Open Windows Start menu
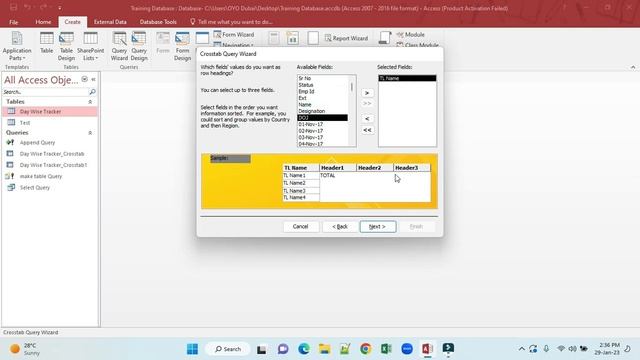This screenshot has height=360, width=640. [x=192, y=349]
